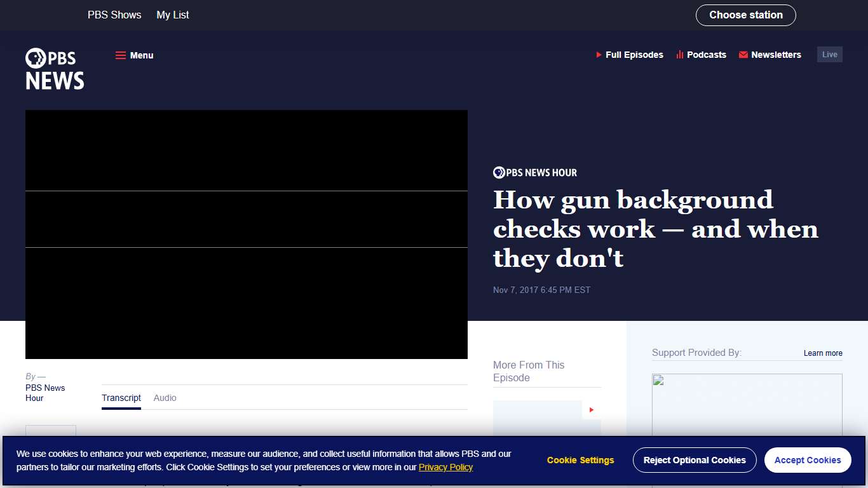The width and height of the screenshot is (868, 488).
Task: Click the Live indicator badge
Action: (829, 54)
